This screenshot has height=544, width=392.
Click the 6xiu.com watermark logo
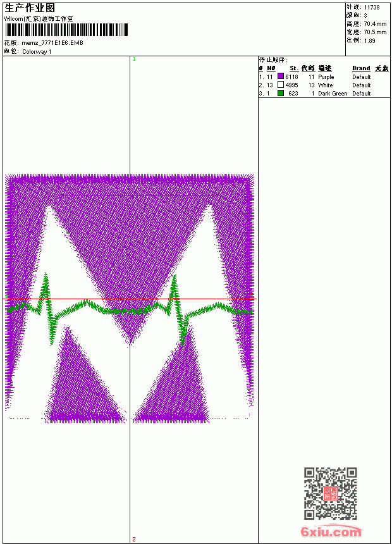pos(331,531)
